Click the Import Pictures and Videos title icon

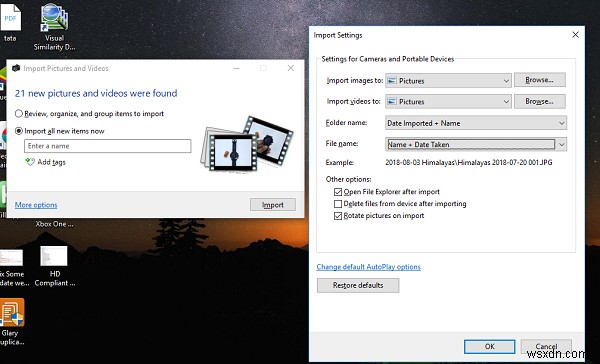click(16, 68)
